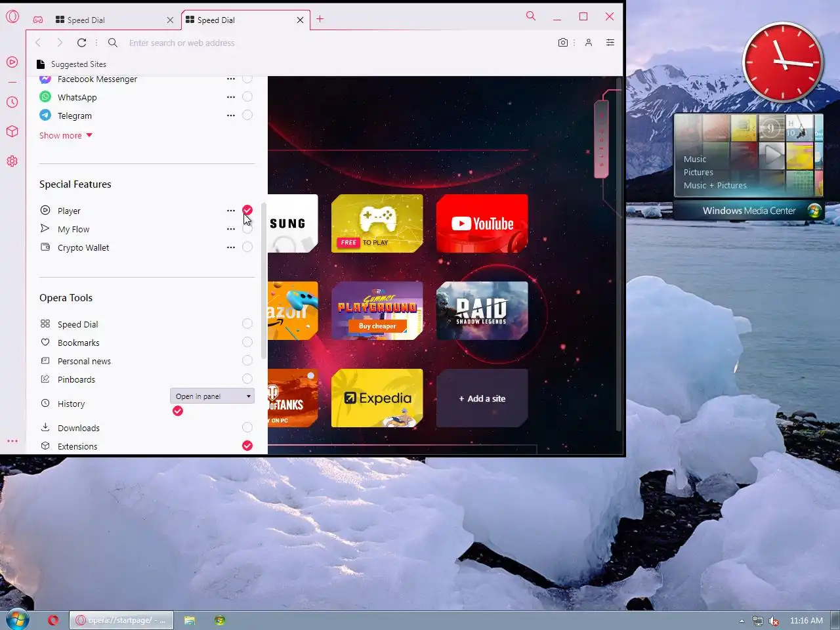Reload the page
Screen dimensions: 840x630
pyautogui.click(x=81, y=43)
